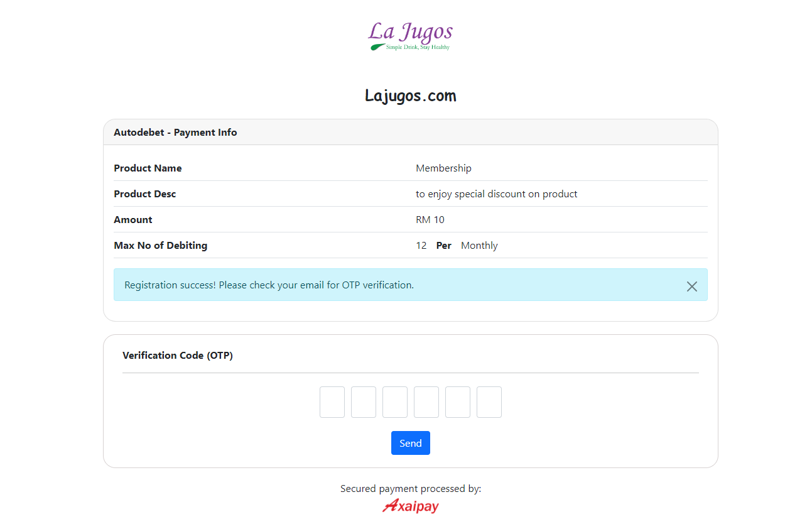Screen dimensions: 812x524
Task: Focus the third OTP digit box
Action: coord(395,402)
